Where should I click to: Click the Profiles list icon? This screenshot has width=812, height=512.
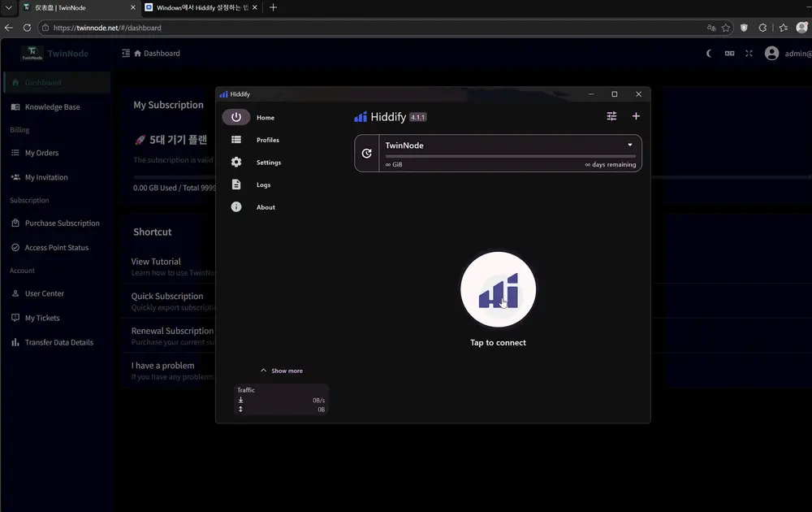(236, 140)
